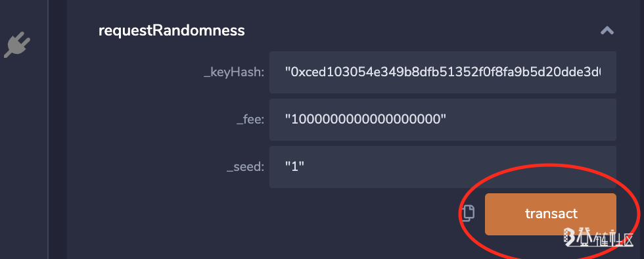Place cursor in the 1000000000000000000 fee value

365,120
